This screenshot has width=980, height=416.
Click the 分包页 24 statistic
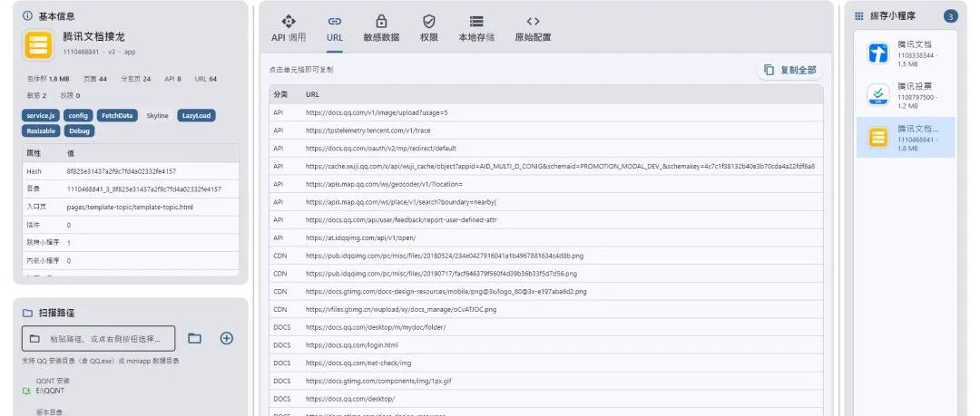135,79
